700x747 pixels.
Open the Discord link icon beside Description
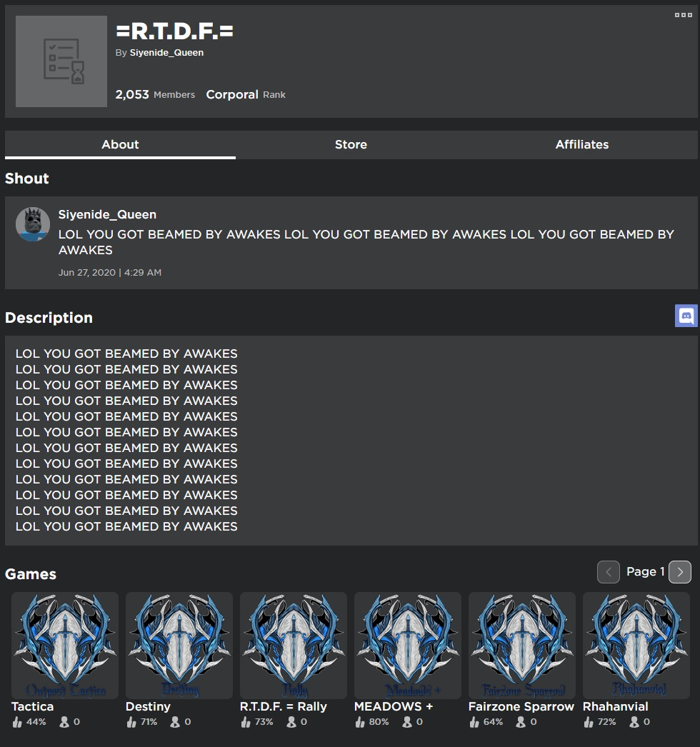click(686, 316)
